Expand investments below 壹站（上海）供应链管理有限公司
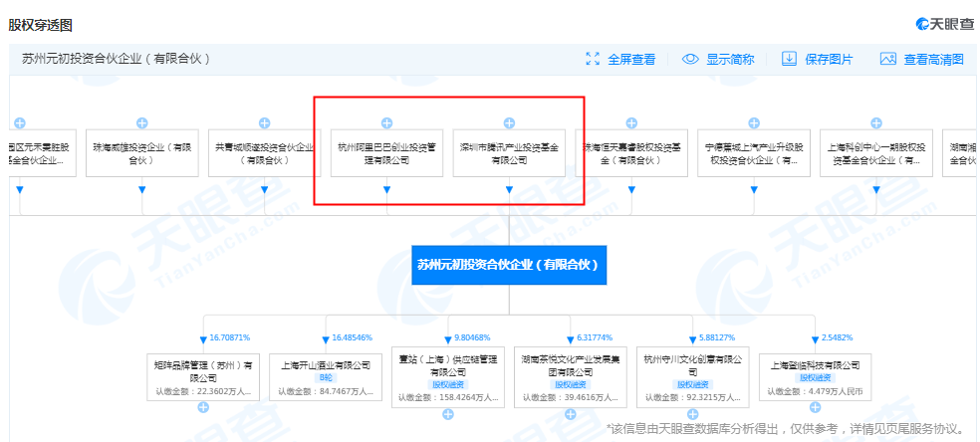The width and height of the screenshot is (980, 442). pyautogui.click(x=448, y=414)
